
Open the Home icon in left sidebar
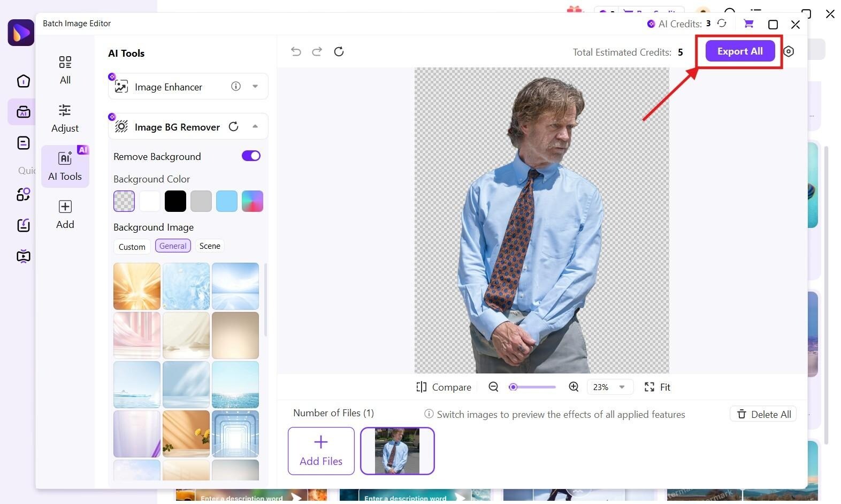tap(24, 81)
